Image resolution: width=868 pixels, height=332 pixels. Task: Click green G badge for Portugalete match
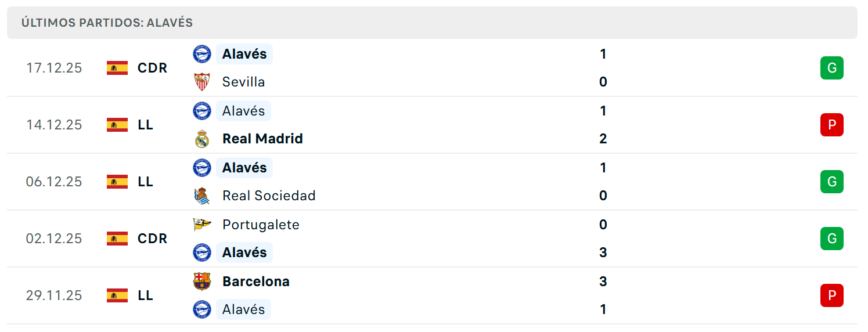[x=832, y=239]
